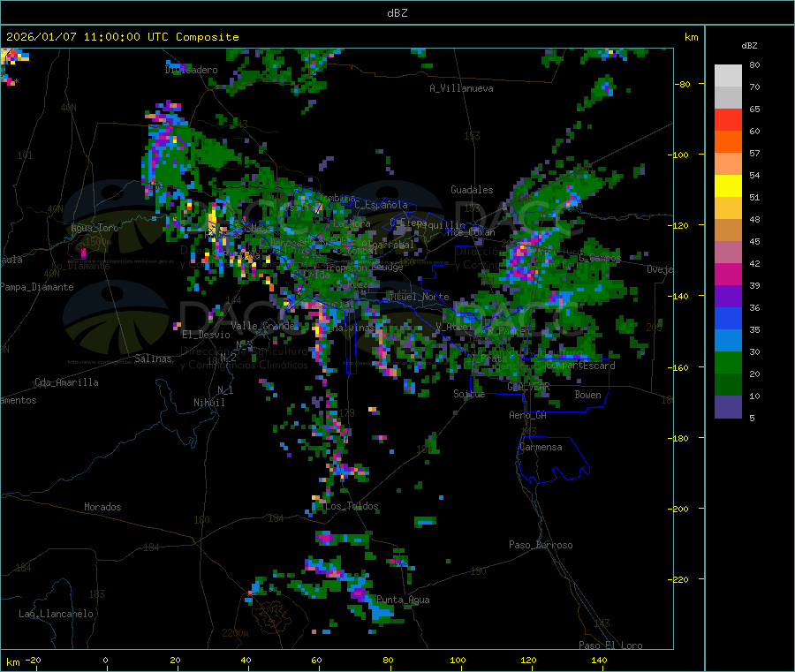The width and height of the screenshot is (795, 672).
Task: Click the Pampa_Diamante label
Action: (x=37, y=287)
